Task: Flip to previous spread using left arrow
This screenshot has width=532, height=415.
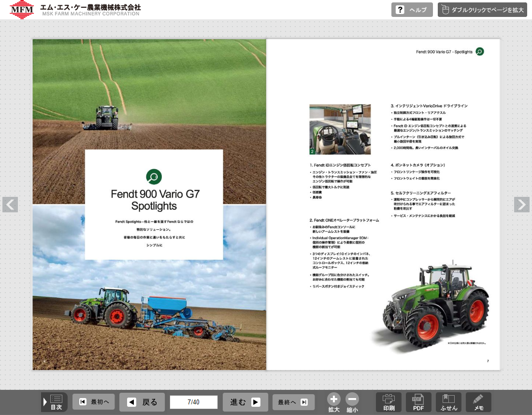Action: 10,205
